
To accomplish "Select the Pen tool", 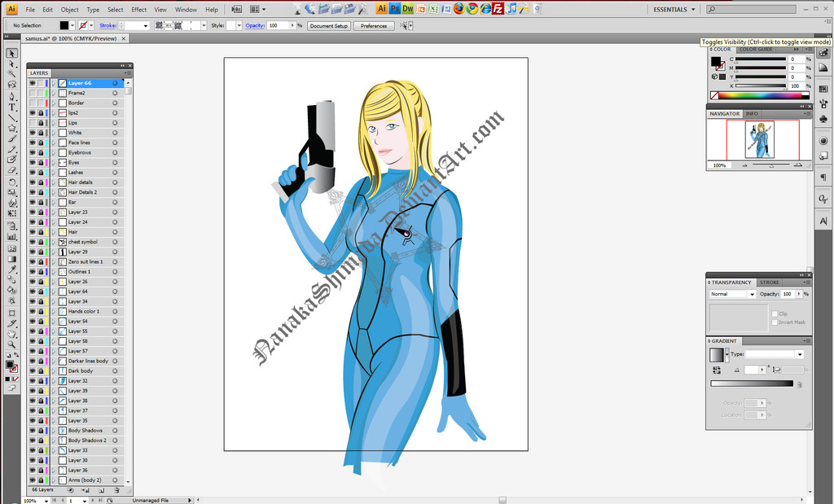I will tap(11, 97).
